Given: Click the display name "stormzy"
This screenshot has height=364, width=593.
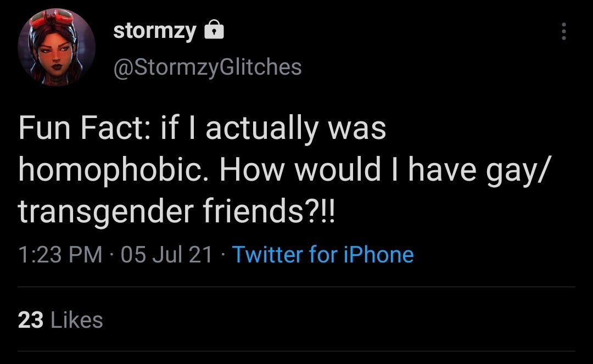Looking at the screenshot, I should click(x=154, y=32).
